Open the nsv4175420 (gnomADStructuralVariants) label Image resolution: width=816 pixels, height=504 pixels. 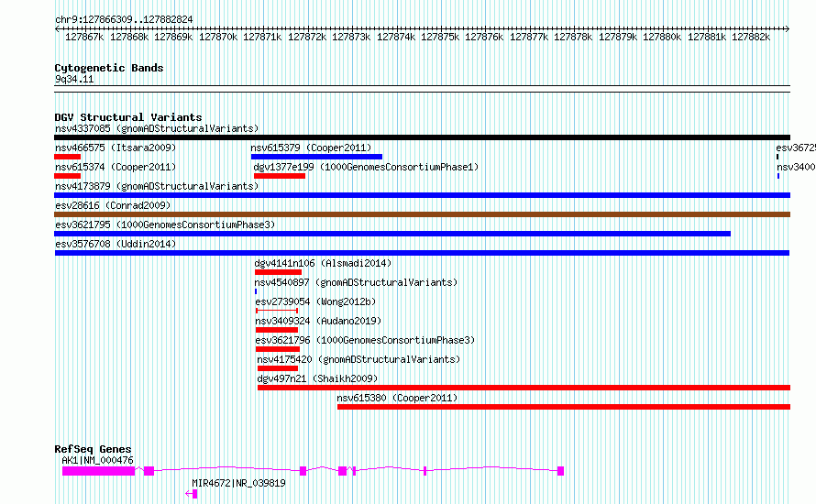pyautogui.click(x=358, y=359)
